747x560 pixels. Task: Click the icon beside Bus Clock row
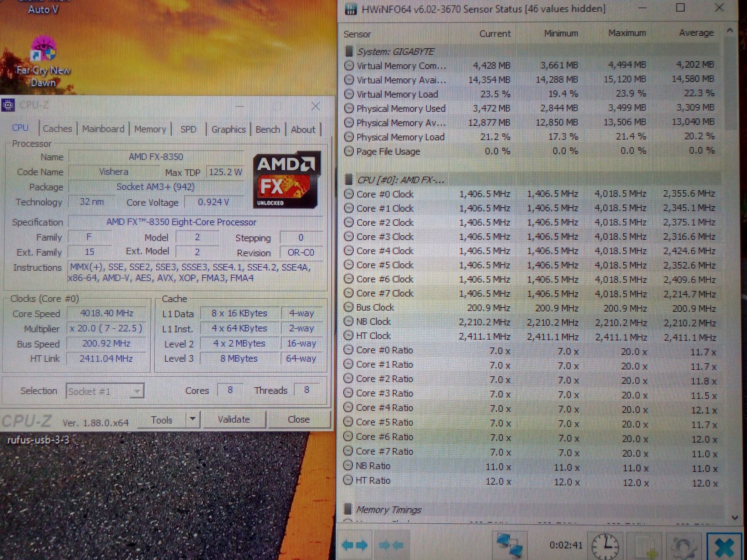click(x=348, y=307)
